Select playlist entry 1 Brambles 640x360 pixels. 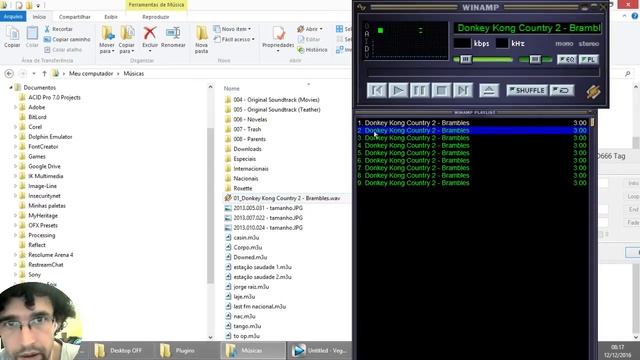point(472,122)
